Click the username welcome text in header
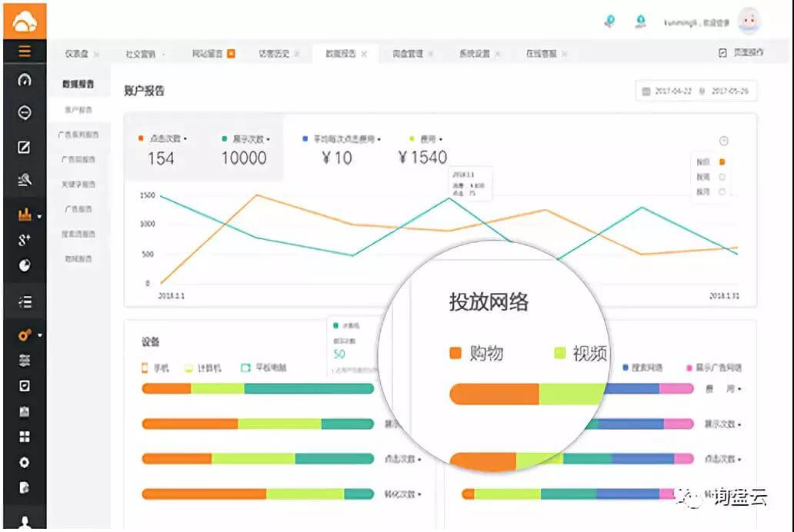 tap(697, 22)
